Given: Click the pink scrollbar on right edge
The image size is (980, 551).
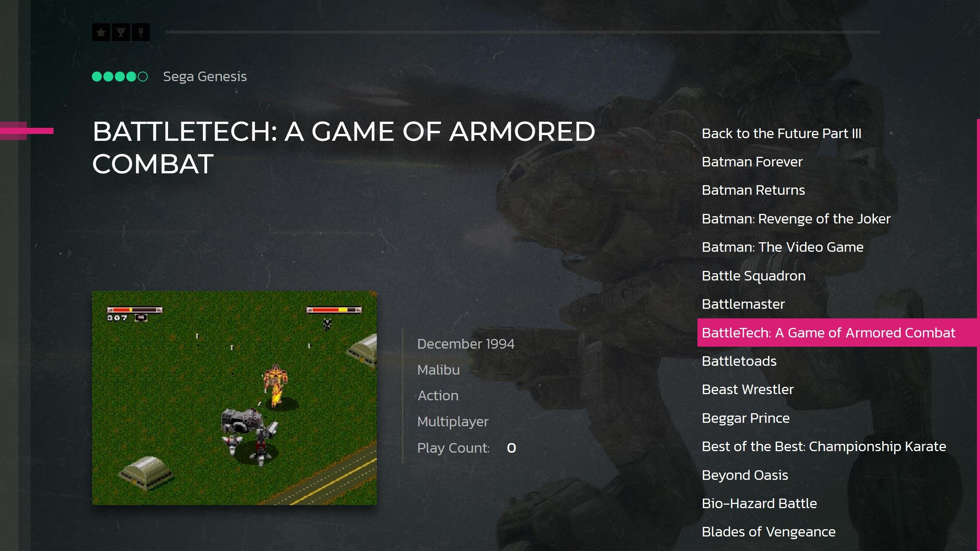Looking at the screenshot, I should click(978, 335).
